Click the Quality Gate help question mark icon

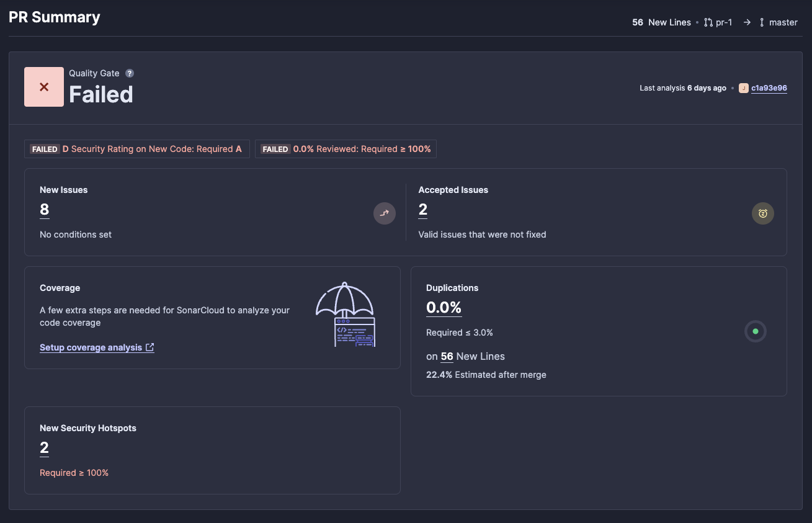point(129,73)
